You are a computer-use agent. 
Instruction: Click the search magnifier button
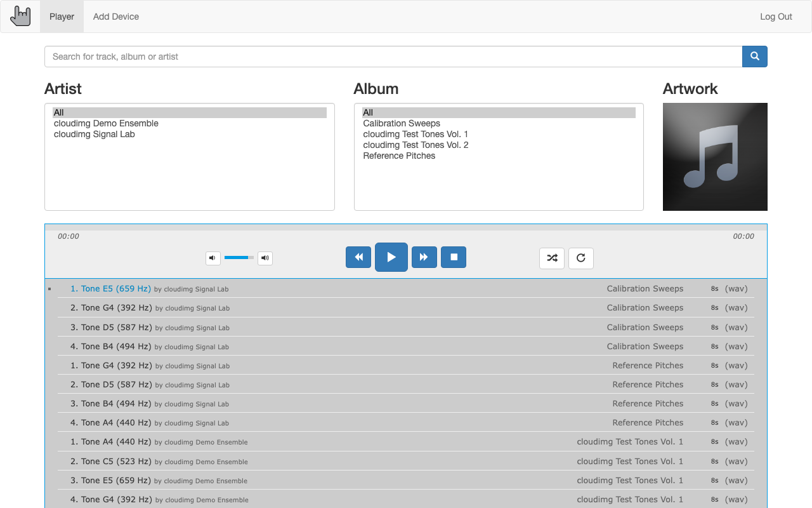point(755,57)
